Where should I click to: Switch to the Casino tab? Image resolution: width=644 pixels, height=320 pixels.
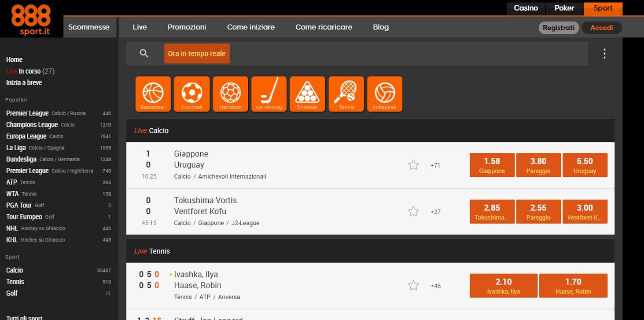(526, 8)
